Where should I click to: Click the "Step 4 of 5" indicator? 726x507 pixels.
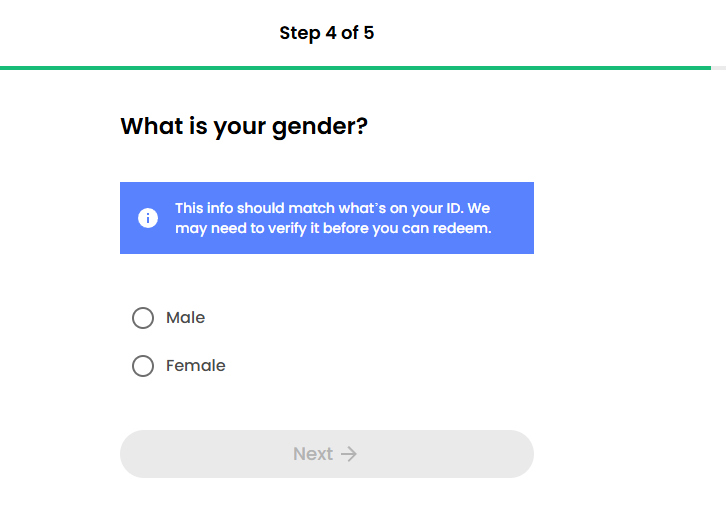click(327, 33)
